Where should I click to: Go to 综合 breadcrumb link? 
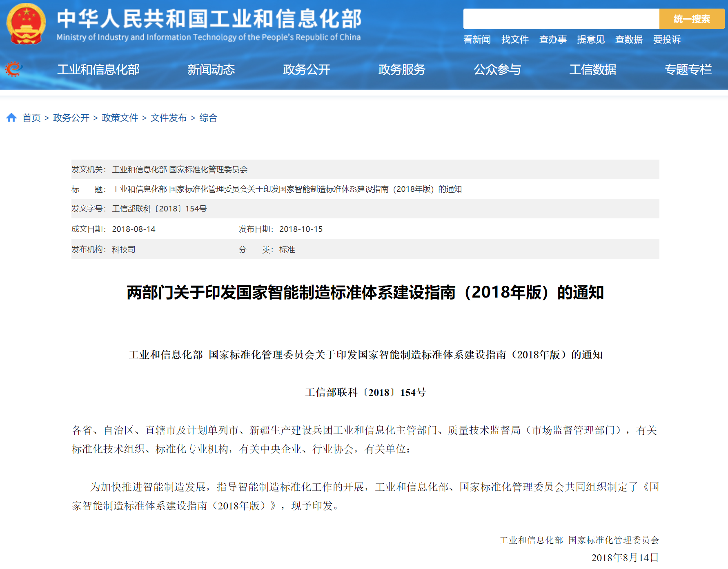(208, 118)
